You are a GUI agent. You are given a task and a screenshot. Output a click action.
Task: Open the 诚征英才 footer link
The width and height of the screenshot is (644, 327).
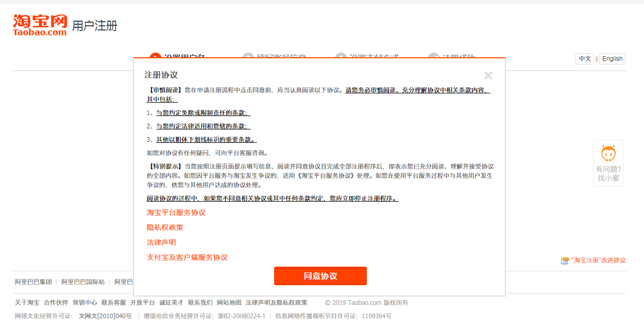point(172,303)
